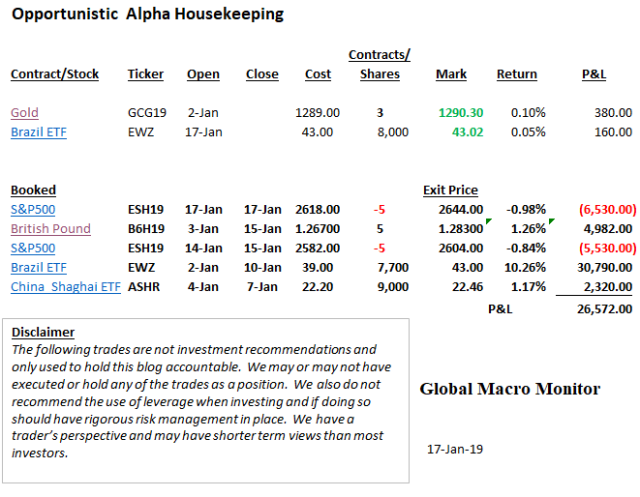Click the Global Macro Monitor title
Screen dimensions: 640x497
(510, 389)
